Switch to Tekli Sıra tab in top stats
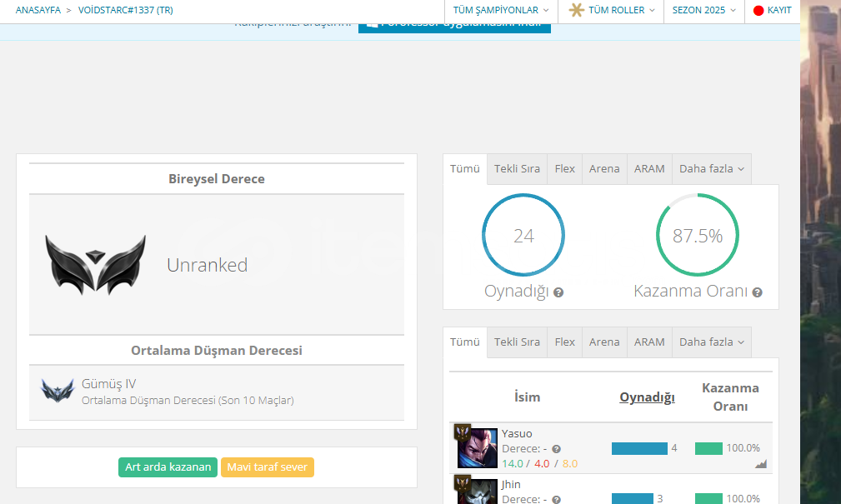Image resolution: width=841 pixels, height=504 pixels. click(x=517, y=169)
